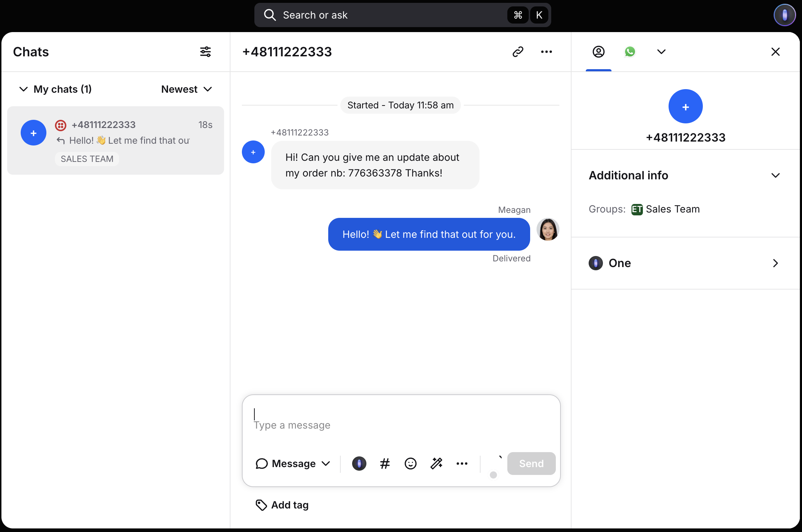This screenshot has height=532, width=802.
Task: Click the Type a message input field
Action: (401, 424)
